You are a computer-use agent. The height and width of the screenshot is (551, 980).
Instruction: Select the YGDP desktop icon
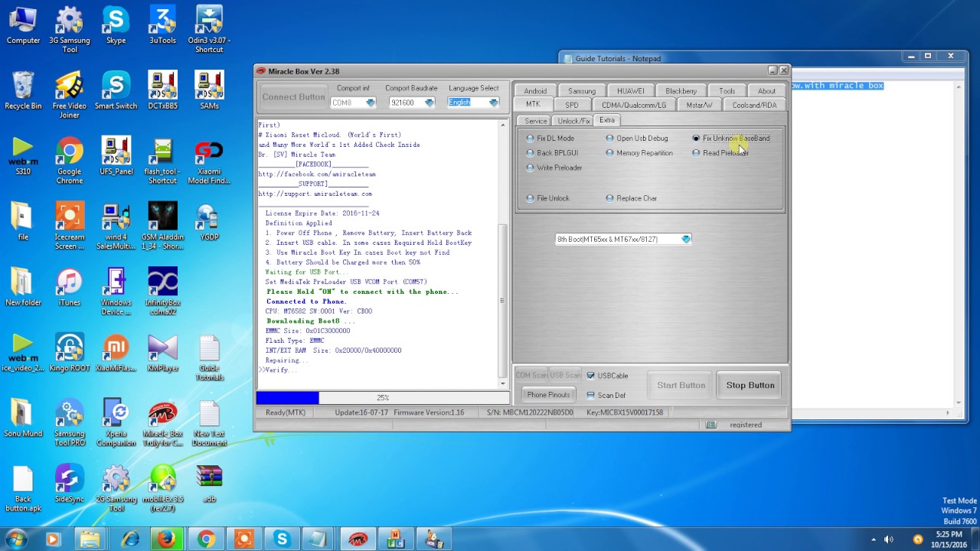[209, 221]
